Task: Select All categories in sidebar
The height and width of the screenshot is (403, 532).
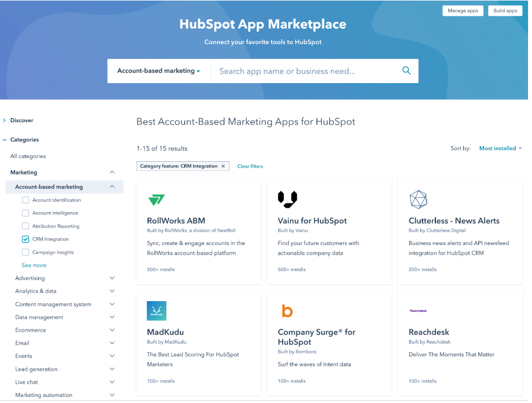Action: 28,156
